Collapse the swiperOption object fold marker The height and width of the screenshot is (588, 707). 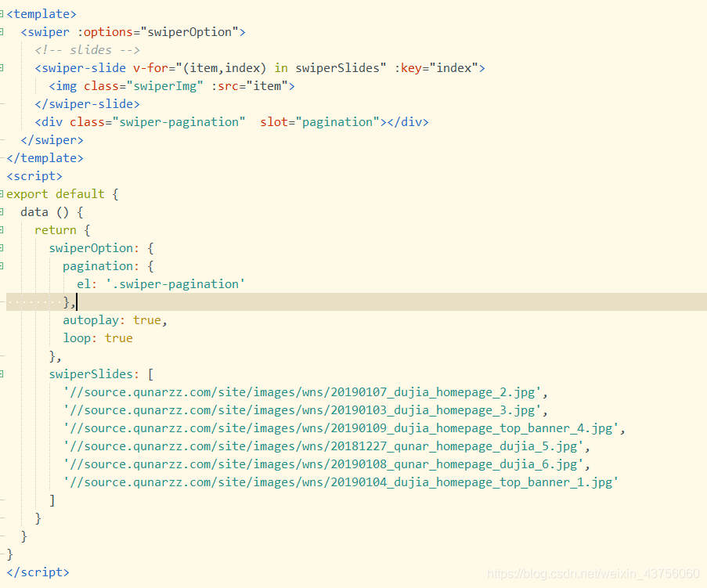(2, 248)
